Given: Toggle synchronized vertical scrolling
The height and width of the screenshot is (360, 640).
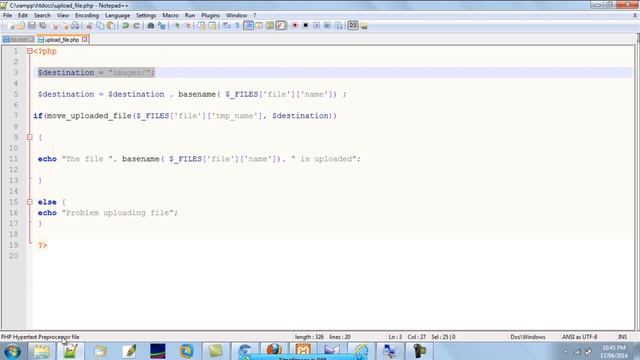Looking at the screenshot, I should (x=201, y=26).
